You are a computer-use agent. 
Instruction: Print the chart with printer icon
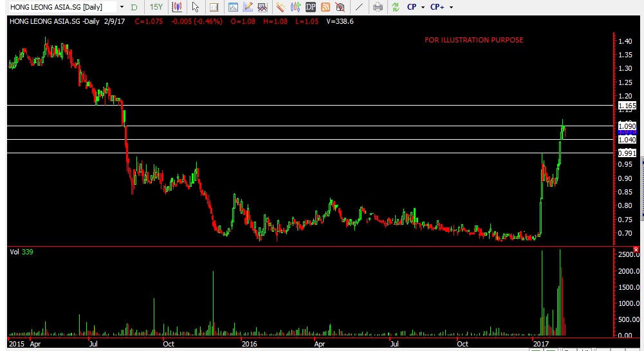(x=378, y=7)
